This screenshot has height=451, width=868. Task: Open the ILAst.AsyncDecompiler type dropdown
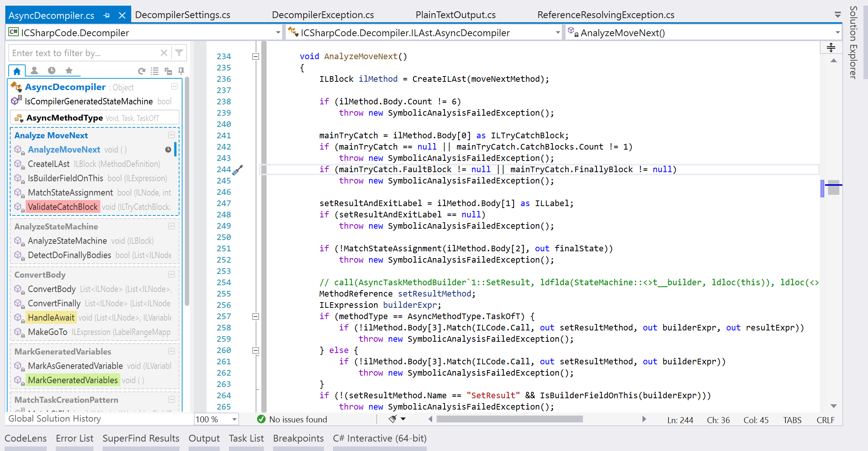click(558, 33)
